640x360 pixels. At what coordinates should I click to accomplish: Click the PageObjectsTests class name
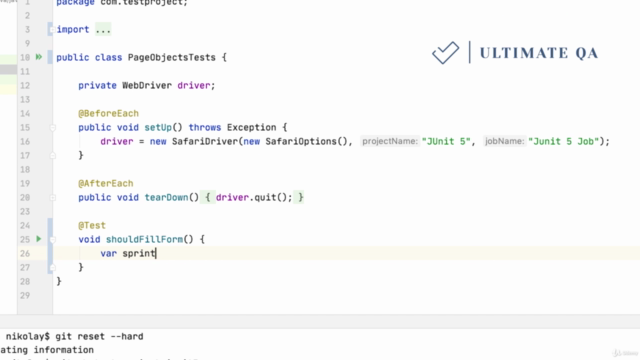point(171,58)
